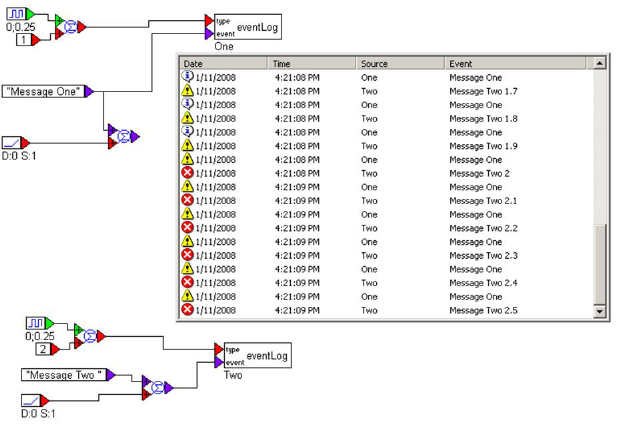
Task: Click the Time column header
Action: (x=312, y=63)
